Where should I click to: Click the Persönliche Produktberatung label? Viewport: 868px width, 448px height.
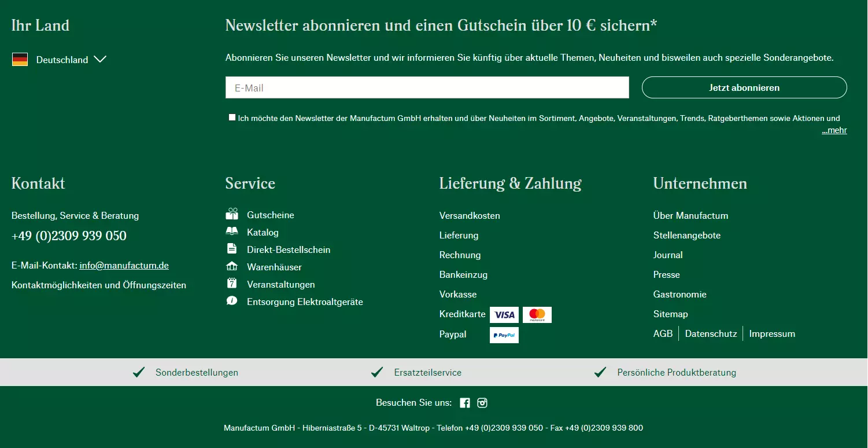[677, 372]
